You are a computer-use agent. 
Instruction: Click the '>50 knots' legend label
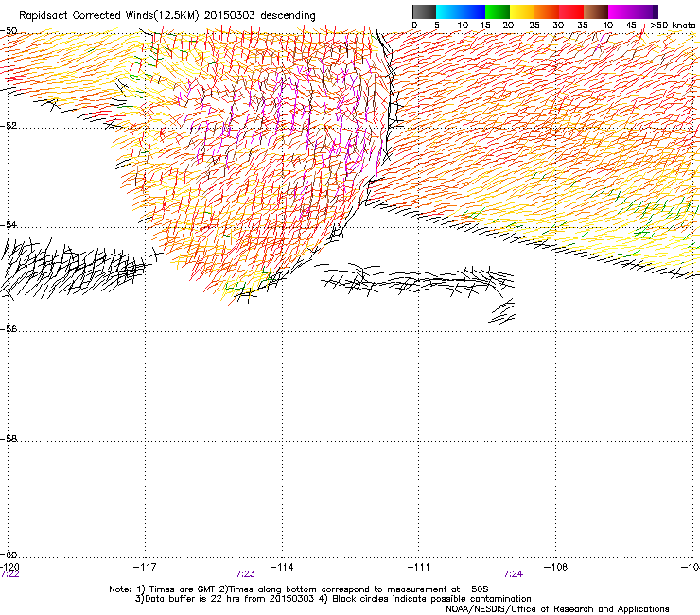click(673, 26)
